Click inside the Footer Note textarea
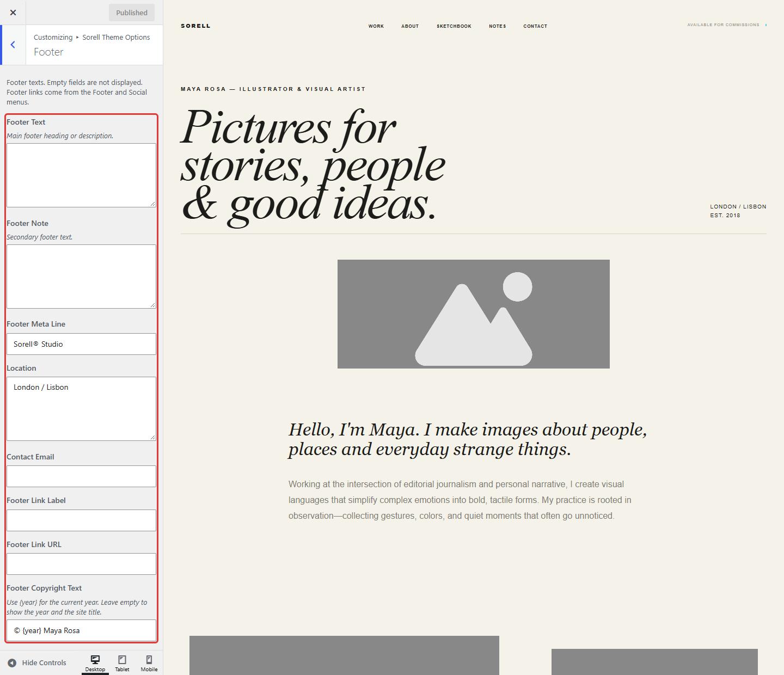Image resolution: width=784 pixels, height=675 pixels. 81,277
